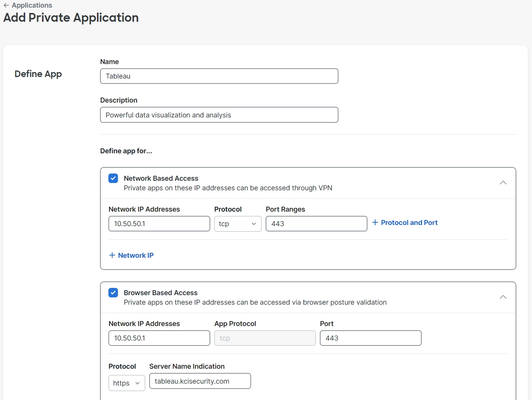Image resolution: width=532 pixels, height=400 pixels.
Task: Edit Network IP Addresses under Browser Based Access
Action: coord(159,338)
